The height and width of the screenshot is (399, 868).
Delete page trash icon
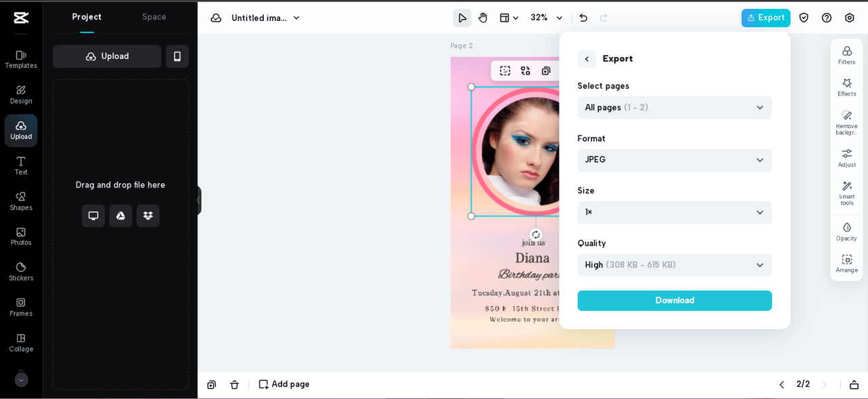point(235,385)
